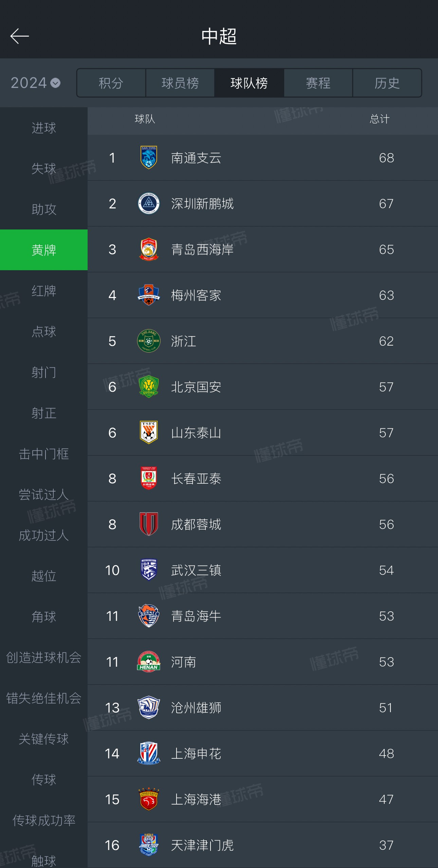Tap the 南通支云 team crest

coord(148,158)
